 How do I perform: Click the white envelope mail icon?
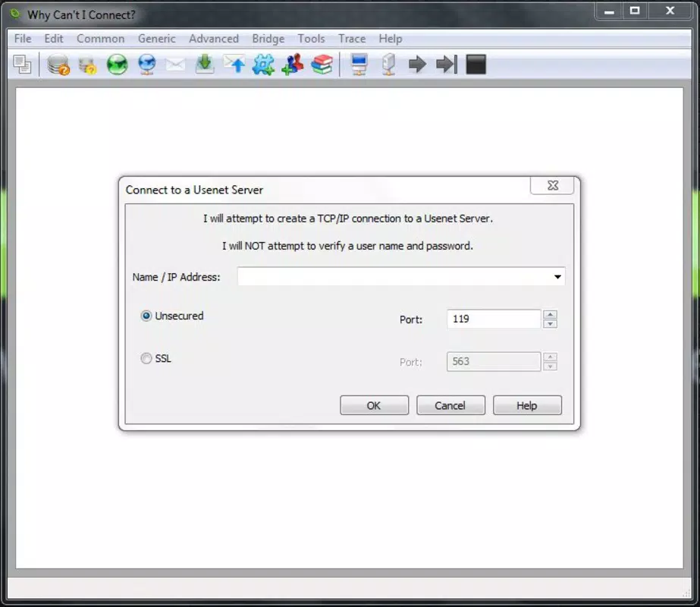[x=175, y=64]
